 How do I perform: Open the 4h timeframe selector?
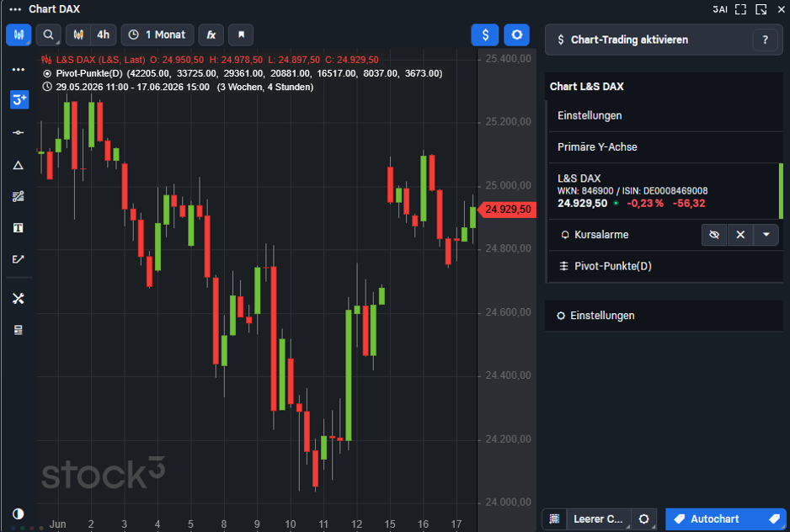104,35
